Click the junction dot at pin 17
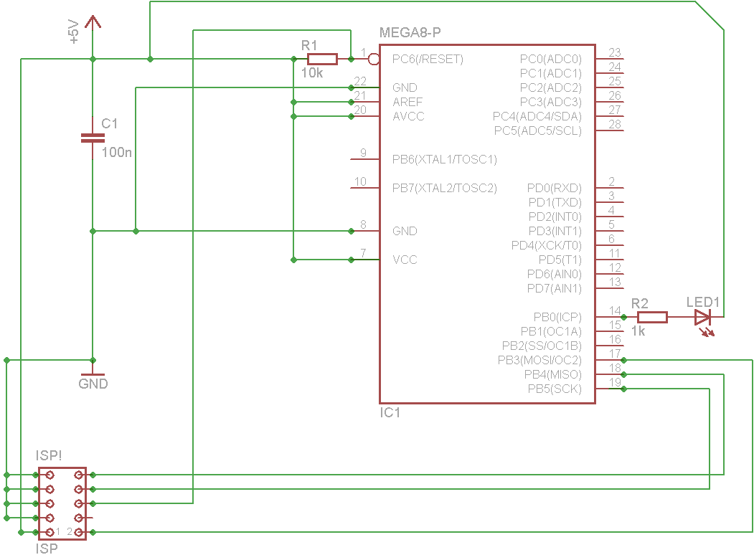 623,360
